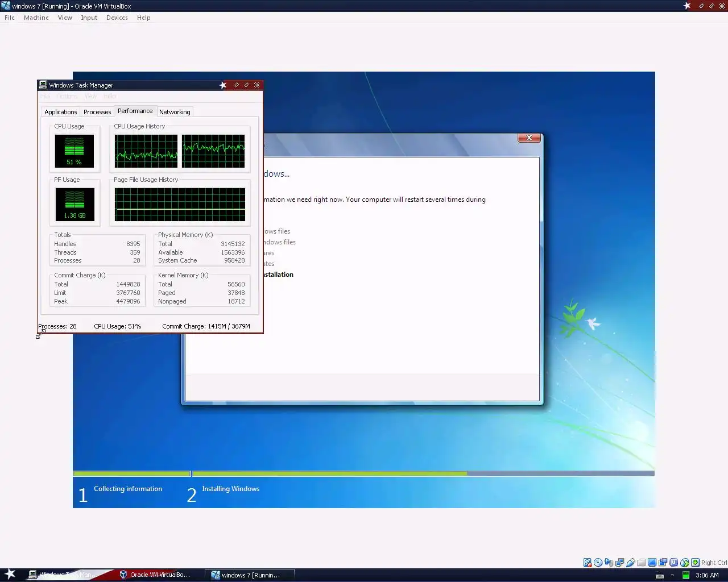Screen dimensions: 728x582
Task: Click windows 7 [Running] taskbar button
Action: tap(250, 575)
